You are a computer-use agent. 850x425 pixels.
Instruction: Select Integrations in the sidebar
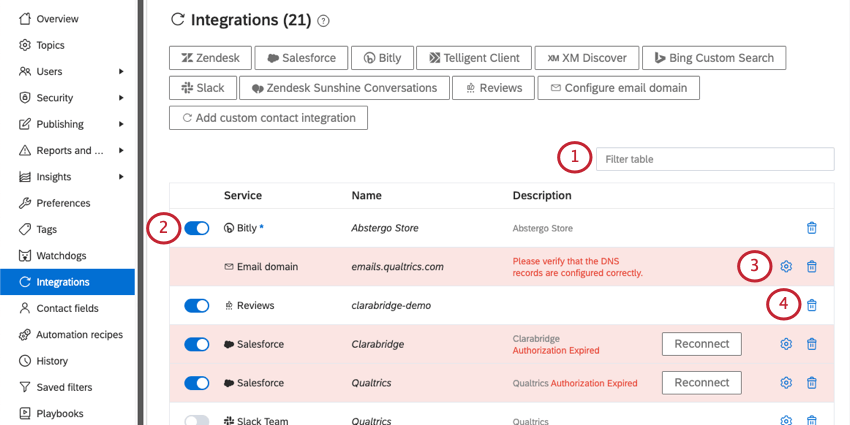point(67,282)
